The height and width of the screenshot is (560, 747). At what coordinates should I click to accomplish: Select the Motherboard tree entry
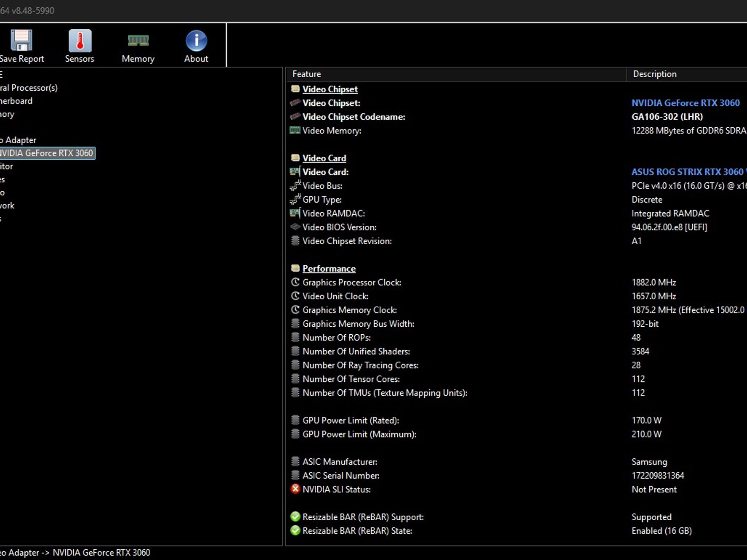coord(16,101)
